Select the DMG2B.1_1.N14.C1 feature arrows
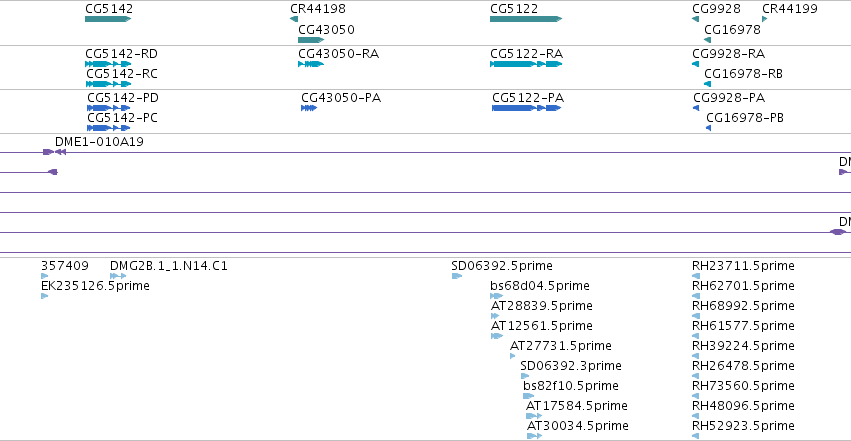 118,276
